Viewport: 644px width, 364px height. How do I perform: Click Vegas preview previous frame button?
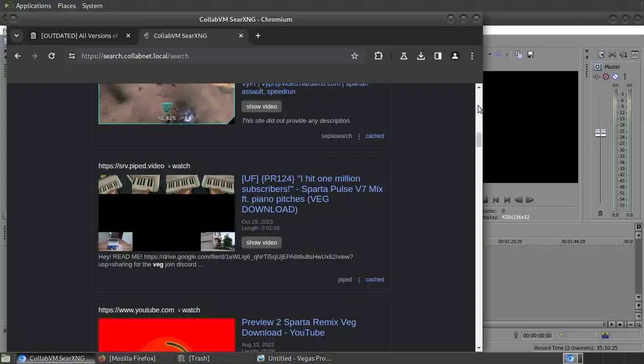(x=519, y=200)
